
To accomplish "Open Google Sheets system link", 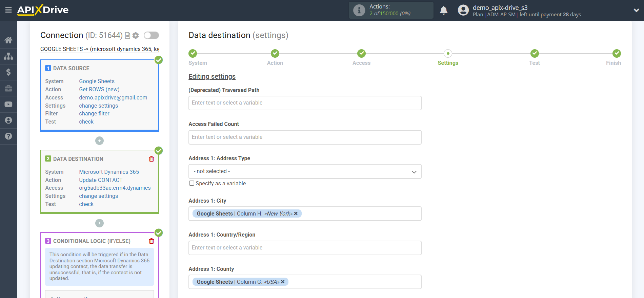I will point(97,81).
